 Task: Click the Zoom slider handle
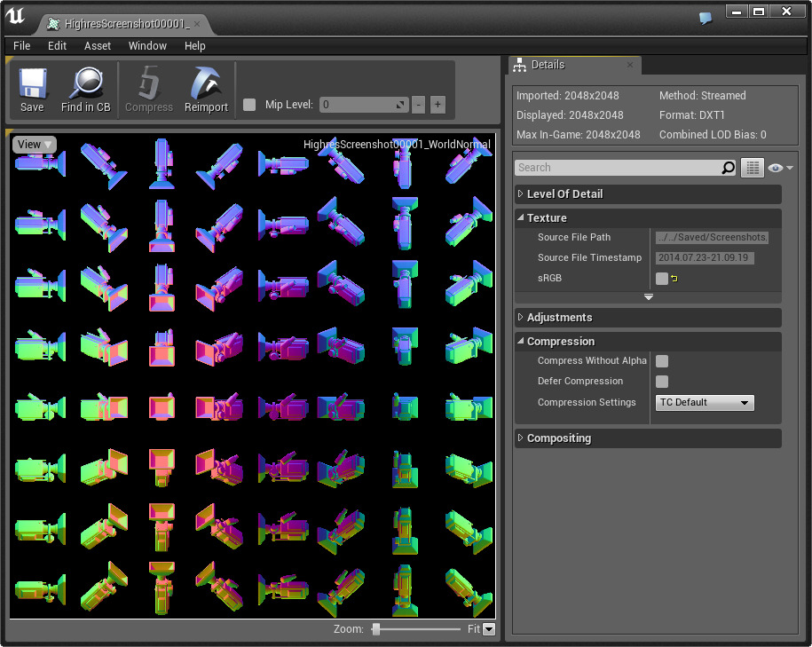pos(376,629)
